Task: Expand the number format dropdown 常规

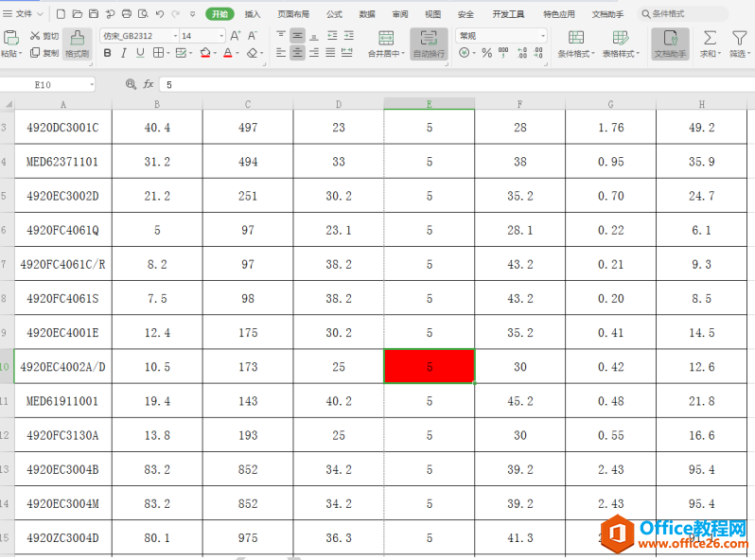Action: [501, 36]
